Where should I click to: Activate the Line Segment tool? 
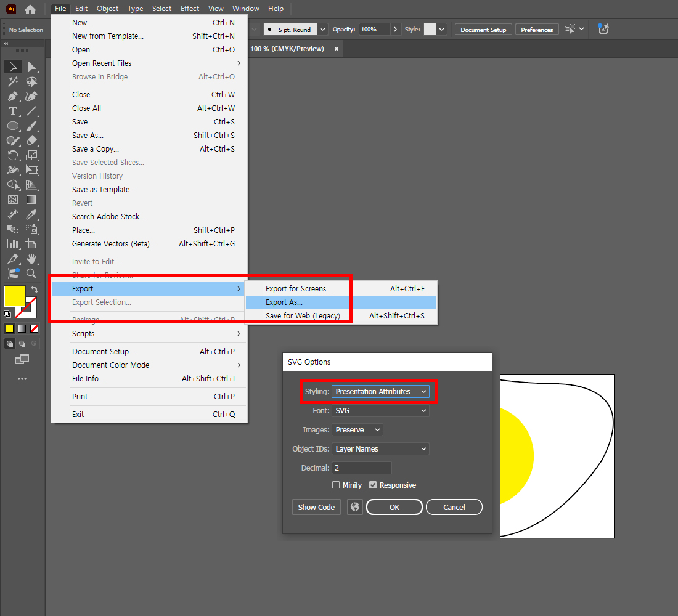pyautogui.click(x=31, y=111)
